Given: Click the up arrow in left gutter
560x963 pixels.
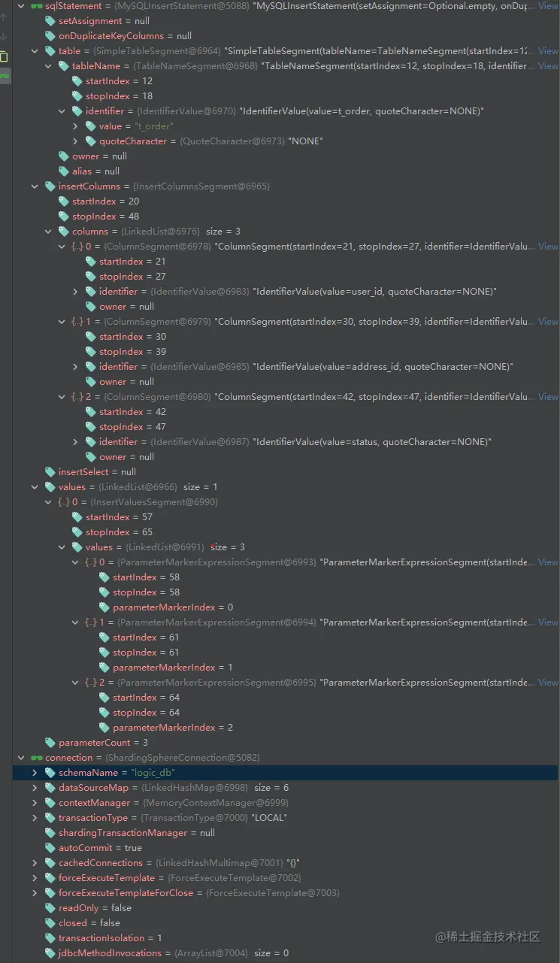Looking at the screenshot, I should click(4, 16).
